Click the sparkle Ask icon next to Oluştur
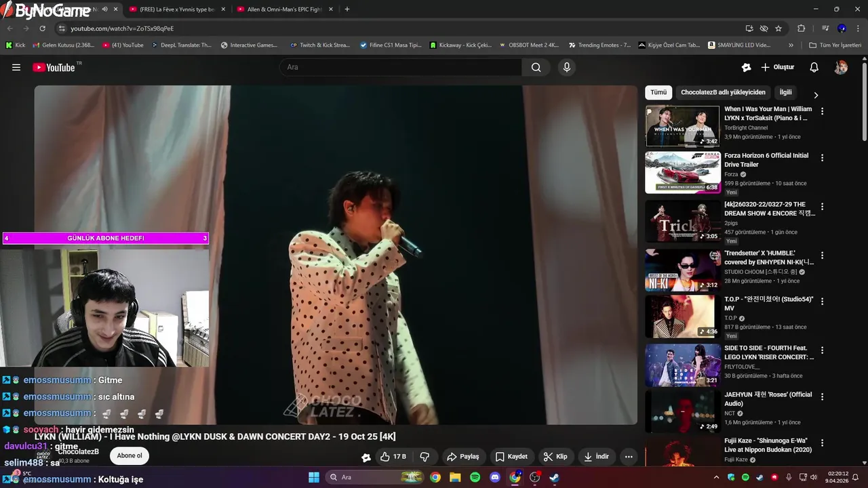 (x=746, y=67)
